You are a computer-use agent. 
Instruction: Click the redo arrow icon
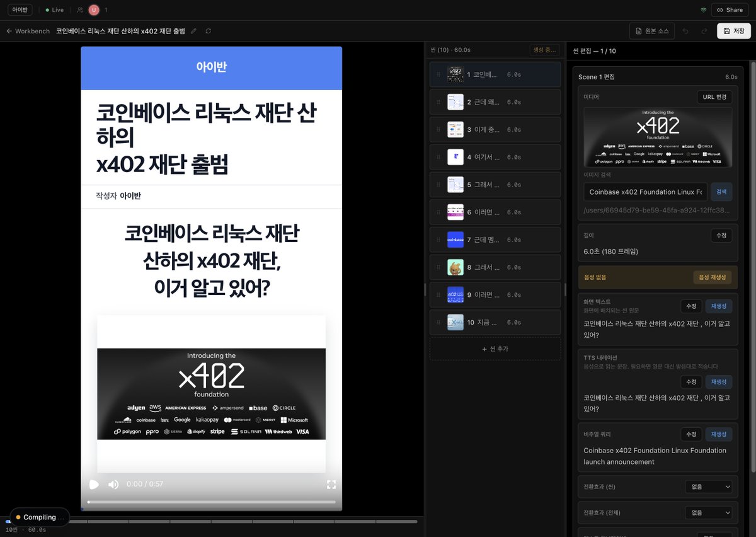(x=704, y=31)
